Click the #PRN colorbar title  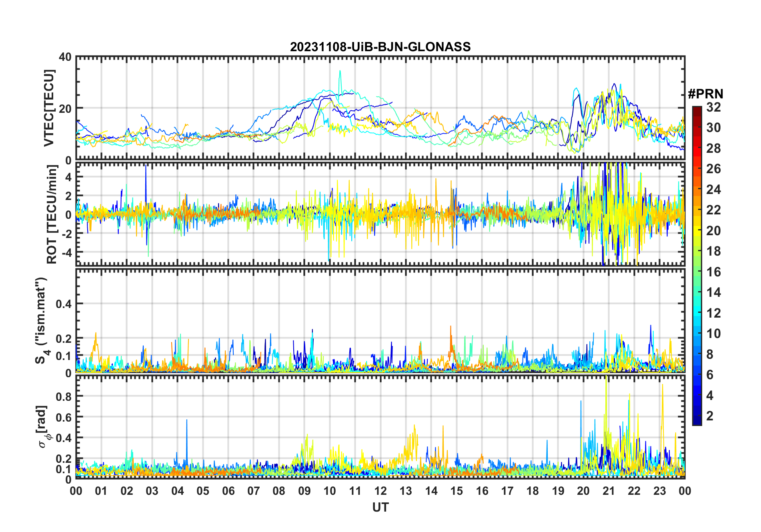[705, 94]
